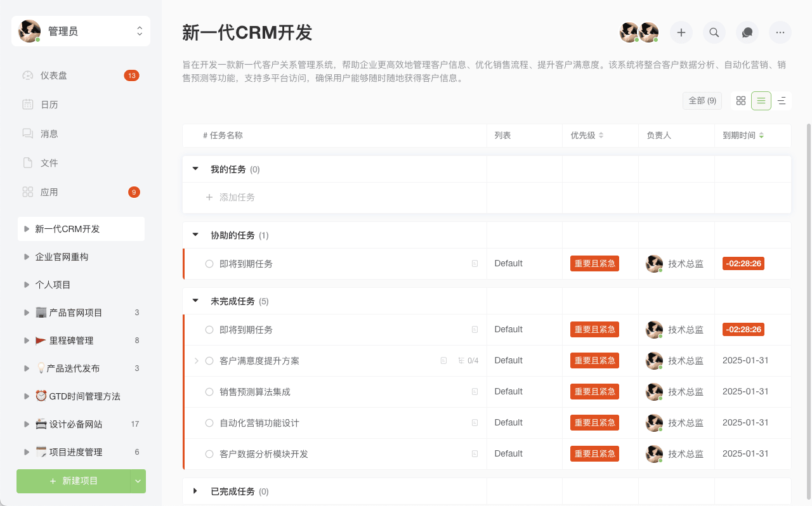
Task: Open the more options ellipsis menu
Action: (x=780, y=32)
